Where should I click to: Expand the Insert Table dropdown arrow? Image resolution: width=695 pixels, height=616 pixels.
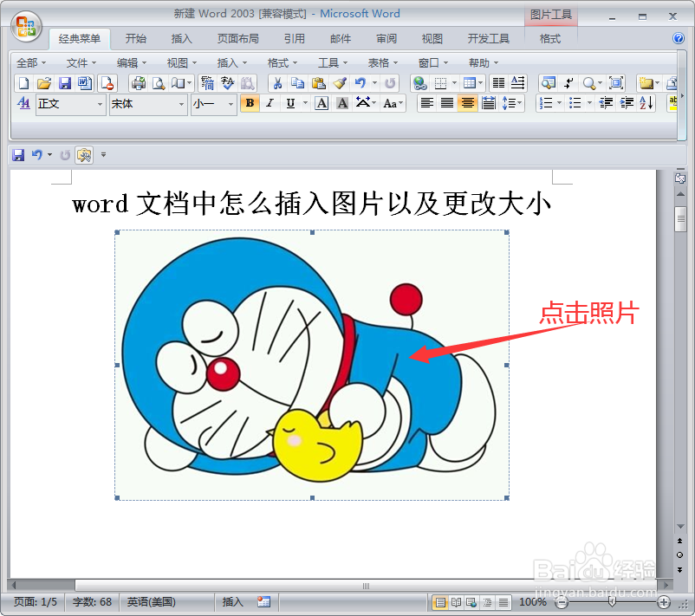(x=481, y=83)
